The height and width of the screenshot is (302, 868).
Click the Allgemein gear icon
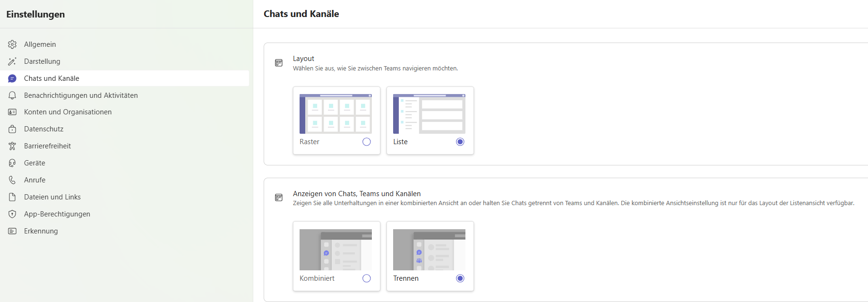pyautogui.click(x=12, y=44)
